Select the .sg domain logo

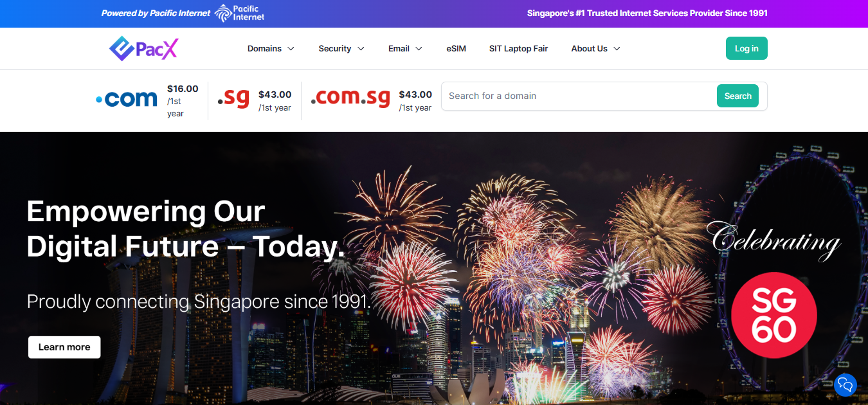click(x=233, y=98)
